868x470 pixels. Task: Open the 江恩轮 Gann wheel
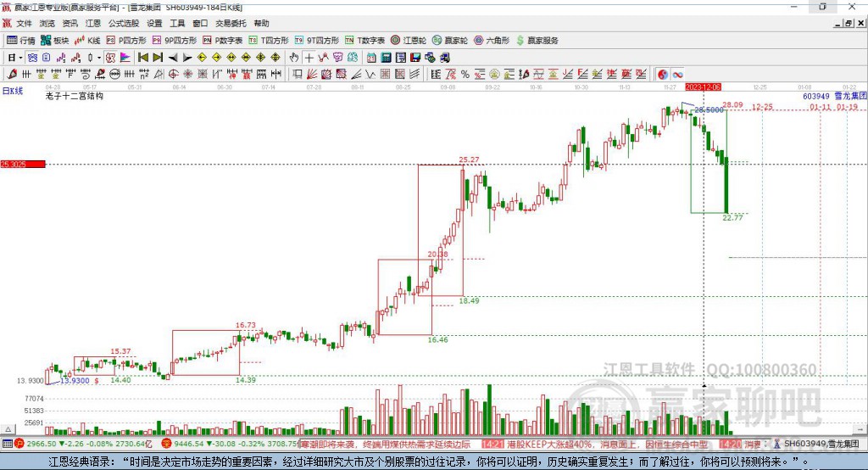tap(409, 41)
